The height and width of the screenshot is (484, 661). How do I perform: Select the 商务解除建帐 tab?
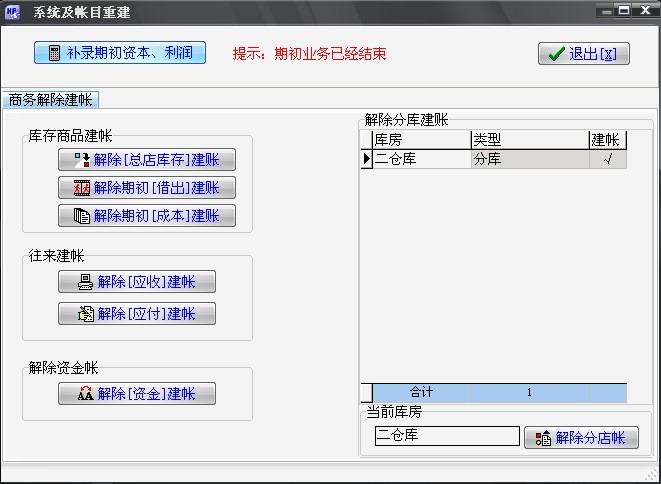pyautogui.click(x=51, y=100)
